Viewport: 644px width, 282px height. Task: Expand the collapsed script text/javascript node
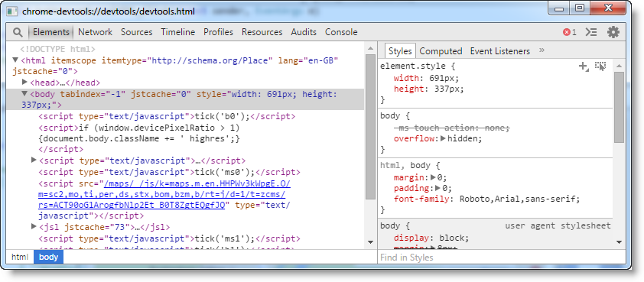coord(34,160)
